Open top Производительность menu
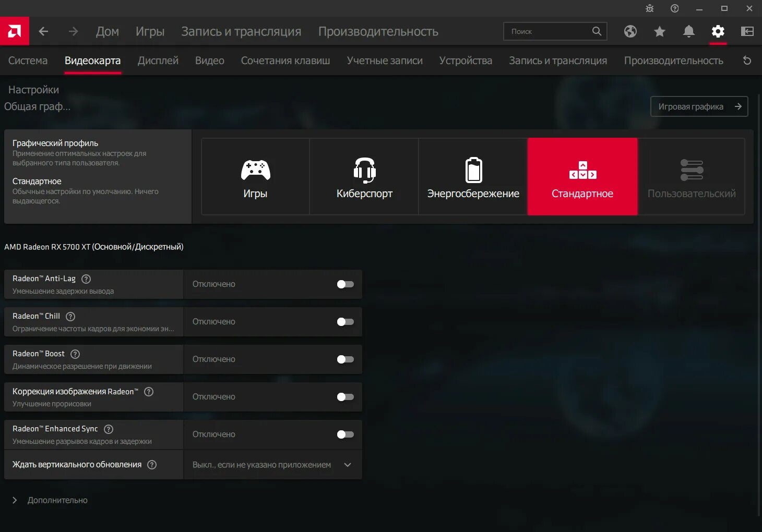 coord(378,31)
